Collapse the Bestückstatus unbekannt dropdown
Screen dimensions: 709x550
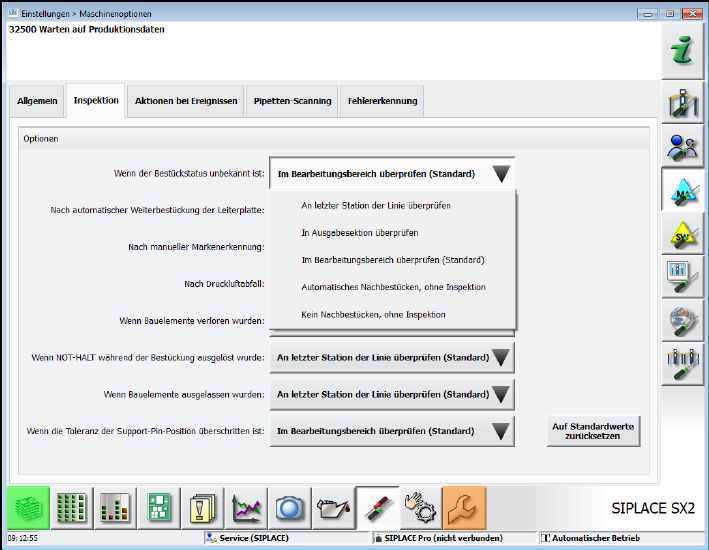click(x=392, y=174)
